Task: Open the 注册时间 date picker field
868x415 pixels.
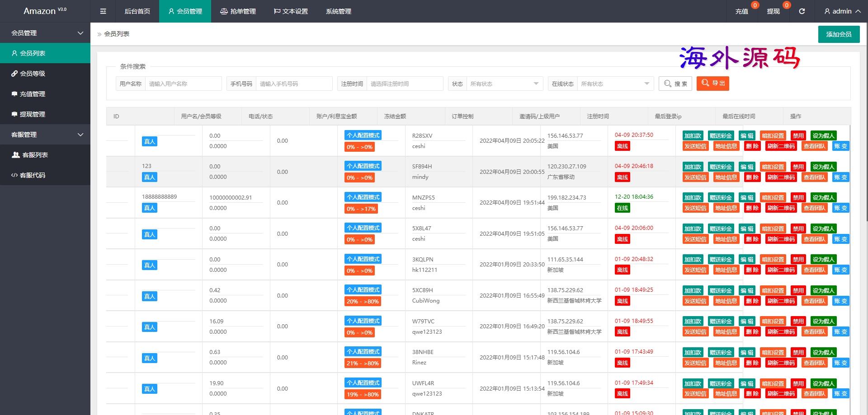Action: pos(405,84)
